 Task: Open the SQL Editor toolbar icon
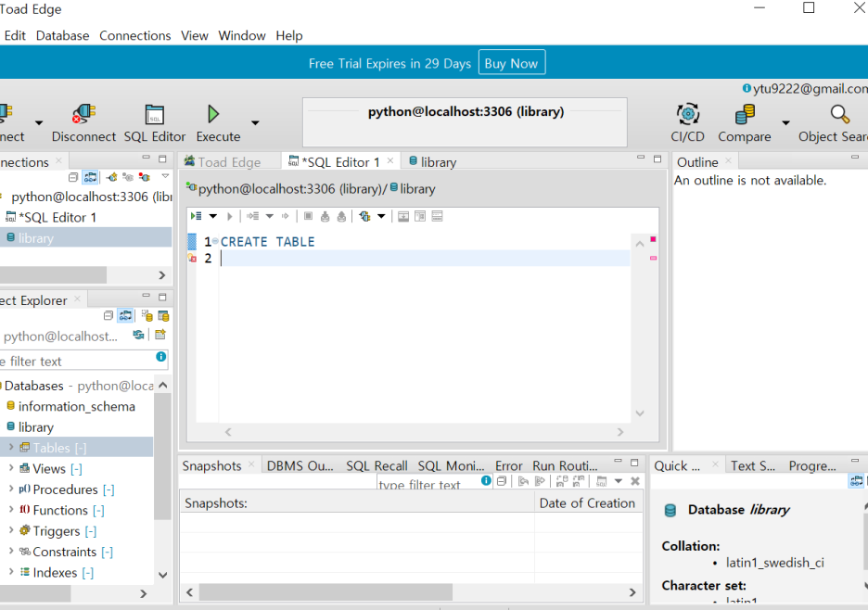(155, 114)
